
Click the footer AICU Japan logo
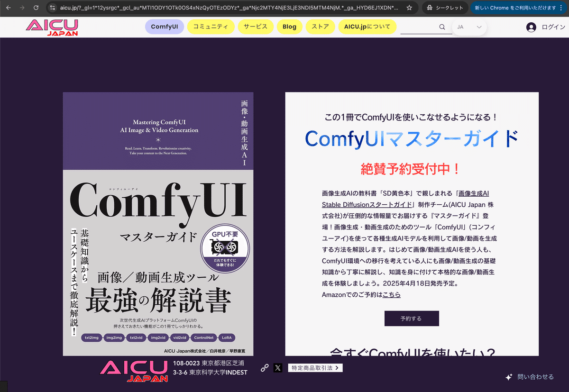(x=134, y=371)
